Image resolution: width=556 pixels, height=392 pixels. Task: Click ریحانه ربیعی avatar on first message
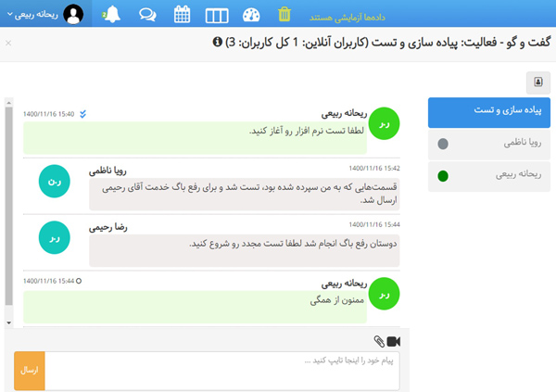[x=384, y=123]
